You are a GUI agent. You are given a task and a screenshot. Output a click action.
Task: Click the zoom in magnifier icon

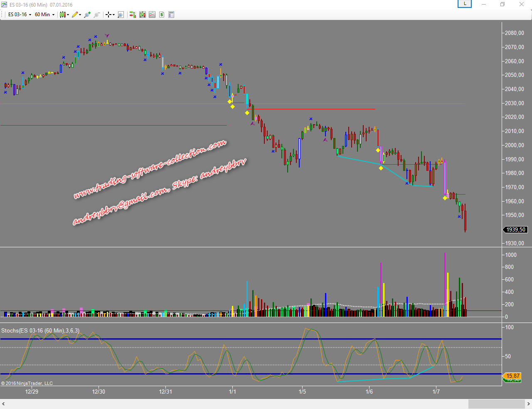point(87,15)
